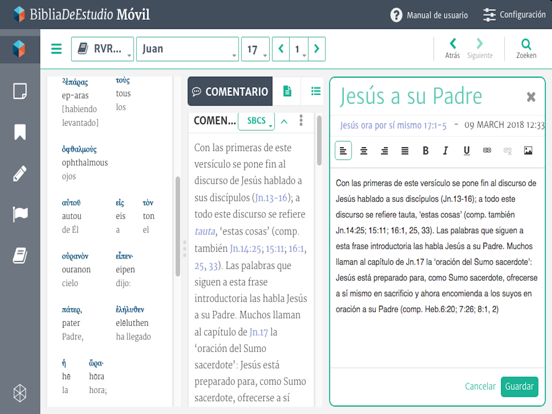Image resolution: width=552 pixels, height=414 pixels.
Task: Toggle bold formatting in note
Action: tap(425, 151)
